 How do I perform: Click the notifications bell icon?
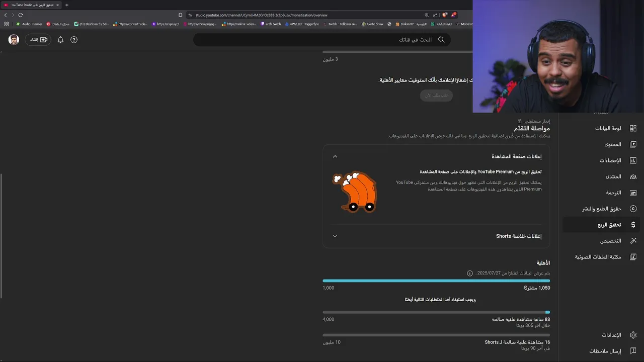[60, 40]
